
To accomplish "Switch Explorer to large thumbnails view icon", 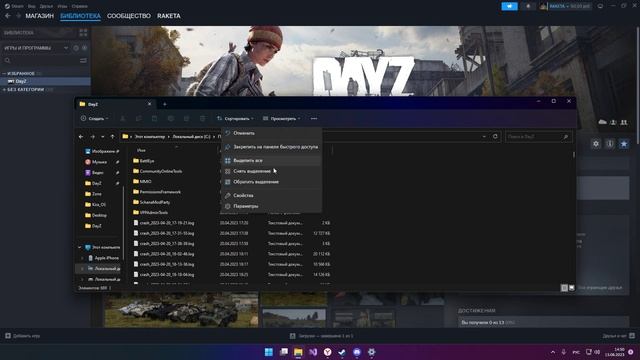I will 571,288.
